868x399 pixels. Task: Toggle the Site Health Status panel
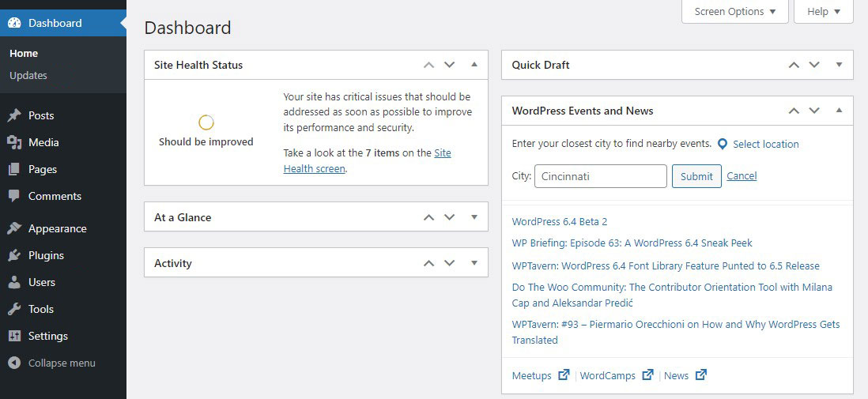tap(474, 65)
